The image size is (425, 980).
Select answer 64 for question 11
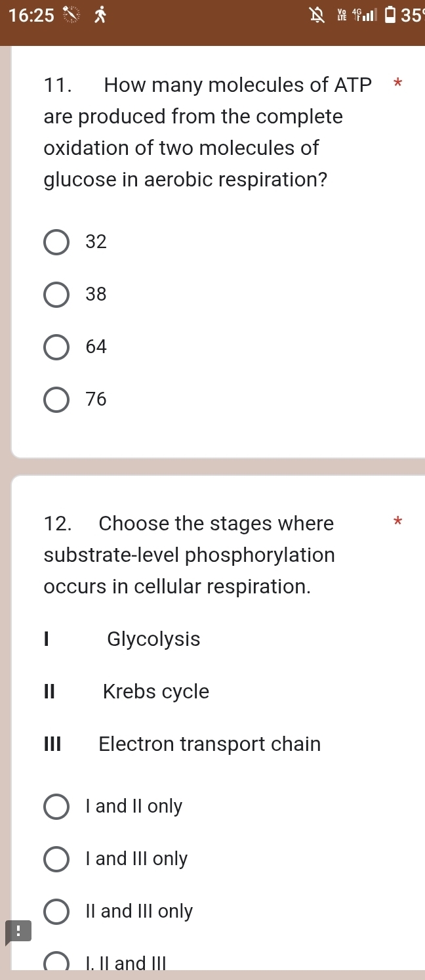(x=56, y=347)
